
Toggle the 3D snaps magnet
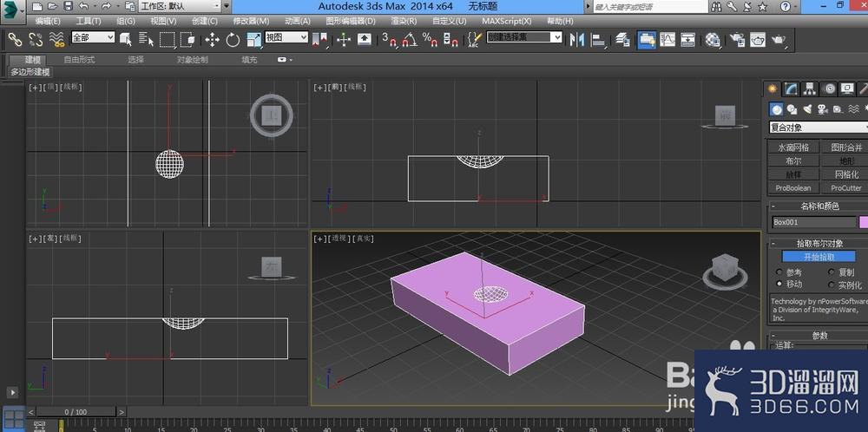point(390,39)
